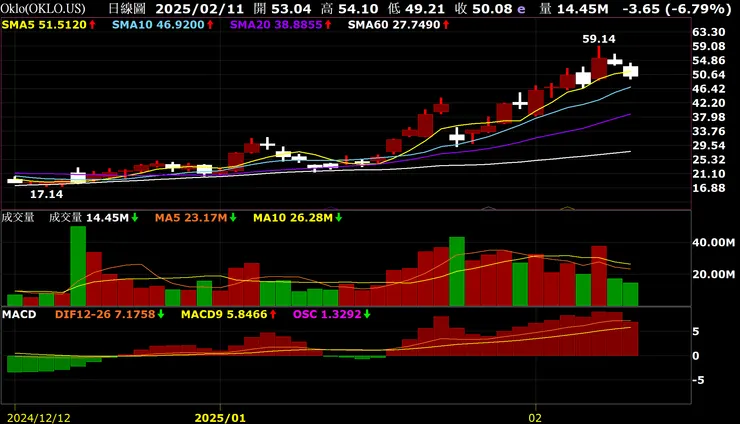Click the -5 MACD axis label
740x424 pixels.
coord(698,380)
